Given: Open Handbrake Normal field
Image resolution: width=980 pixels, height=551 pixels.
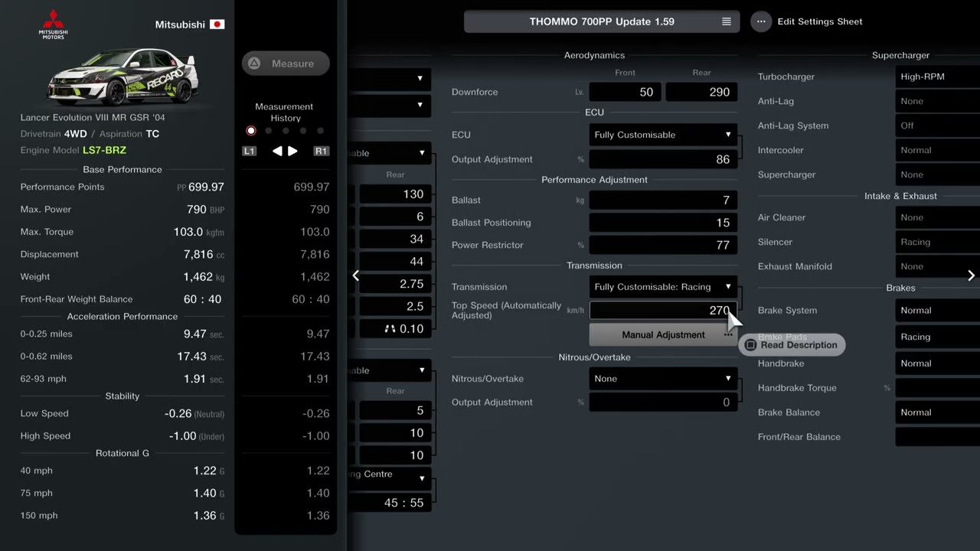Looking at the screenshot, I should (x=937, y=364).
